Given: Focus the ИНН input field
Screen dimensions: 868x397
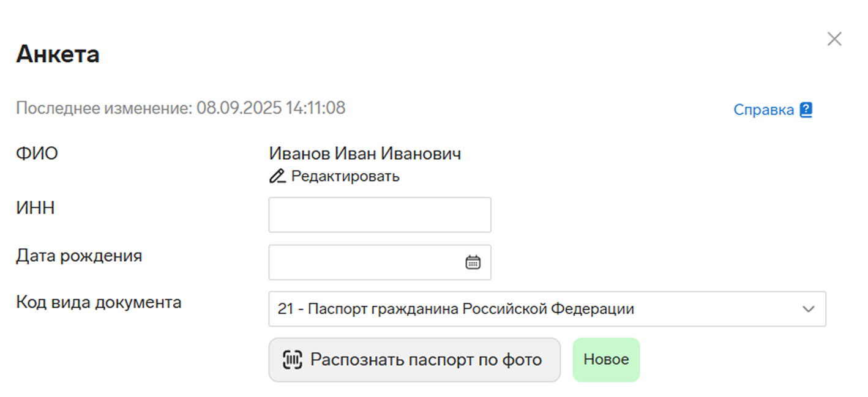Looking at the screenshot, I should [x=380, y=215].
